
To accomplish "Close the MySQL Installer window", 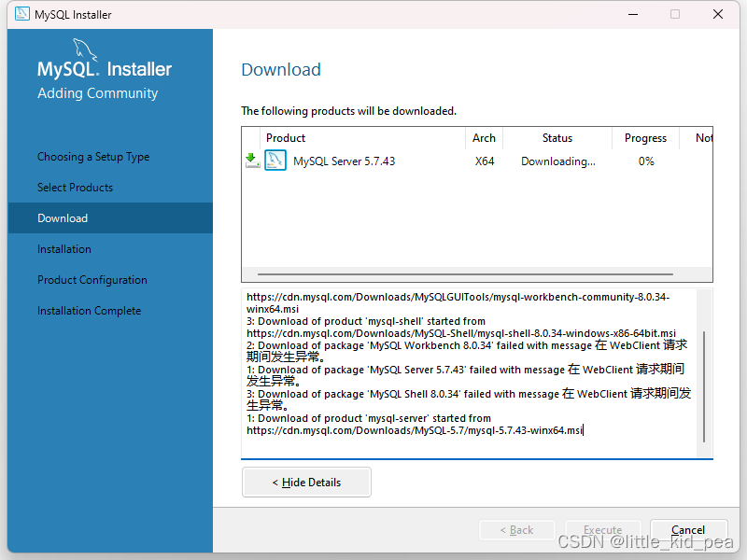I will tap(718, 14).
